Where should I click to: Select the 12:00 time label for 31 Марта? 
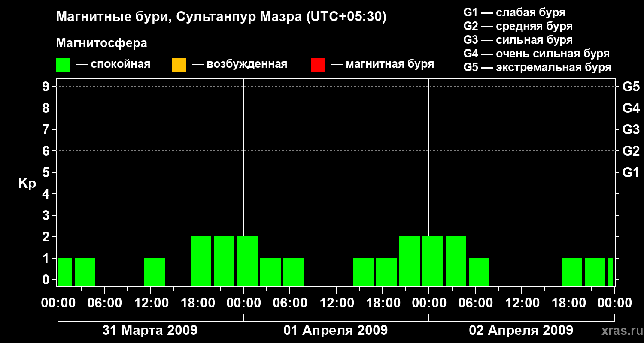[x=151, y=303]
